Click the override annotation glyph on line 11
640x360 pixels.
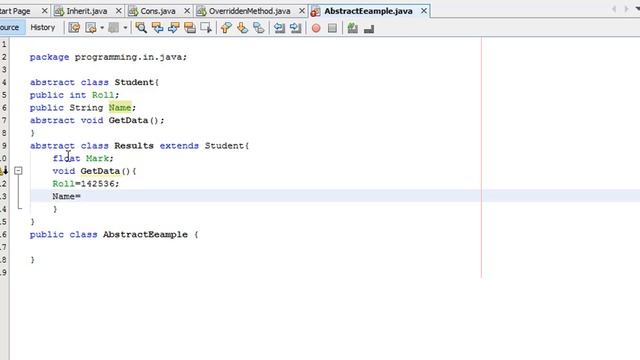(4, 171)
